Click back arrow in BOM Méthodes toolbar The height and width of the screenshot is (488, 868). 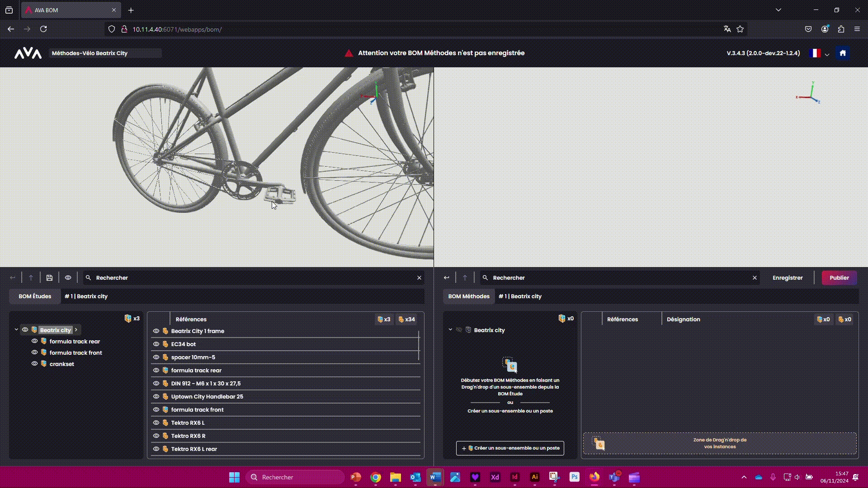[446, 278]
